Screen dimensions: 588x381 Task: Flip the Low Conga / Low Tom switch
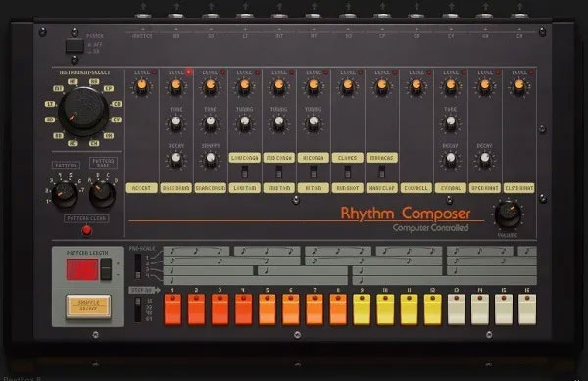point(244,172)
